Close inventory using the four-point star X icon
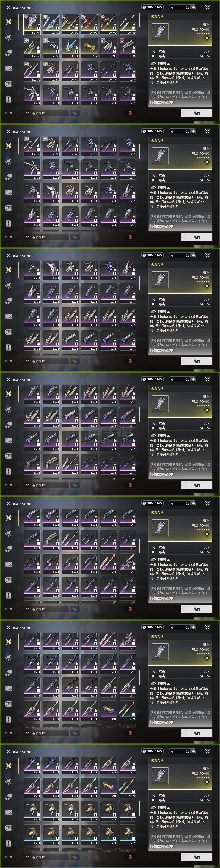 click(x=207, y=7)
